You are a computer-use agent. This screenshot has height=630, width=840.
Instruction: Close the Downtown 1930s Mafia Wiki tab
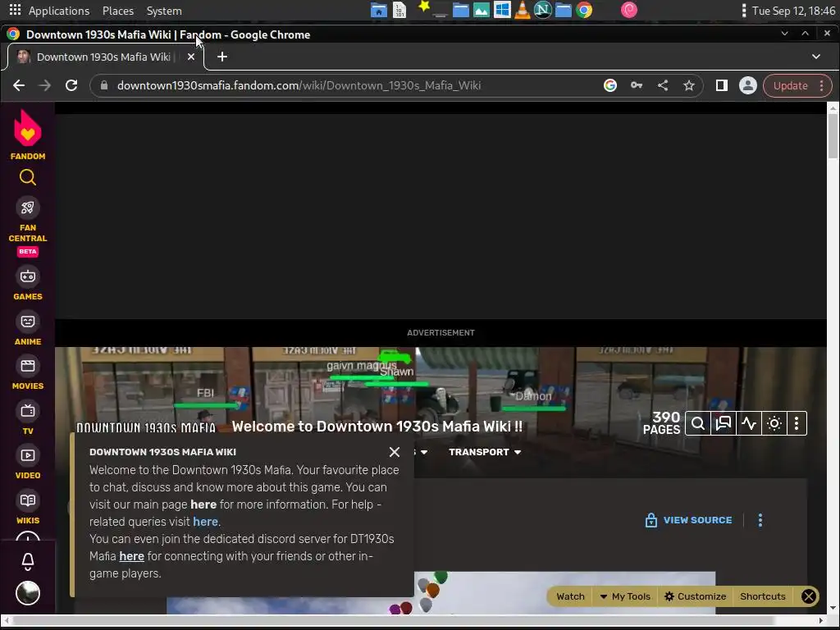[x=190, y=57]
